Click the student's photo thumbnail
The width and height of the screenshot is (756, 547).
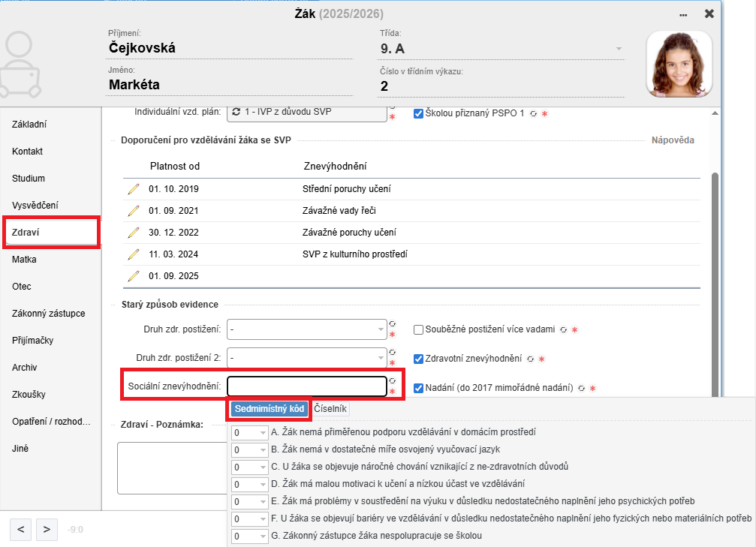coord(679,64)
